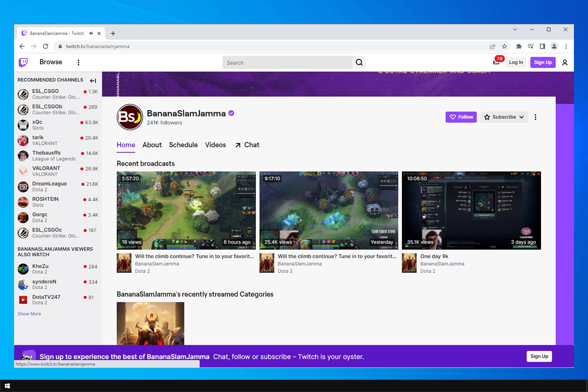The height and width of the screenshot is (392, 588).
Task: Click Sign Up in the bottom banner
Action: point(539,356)
